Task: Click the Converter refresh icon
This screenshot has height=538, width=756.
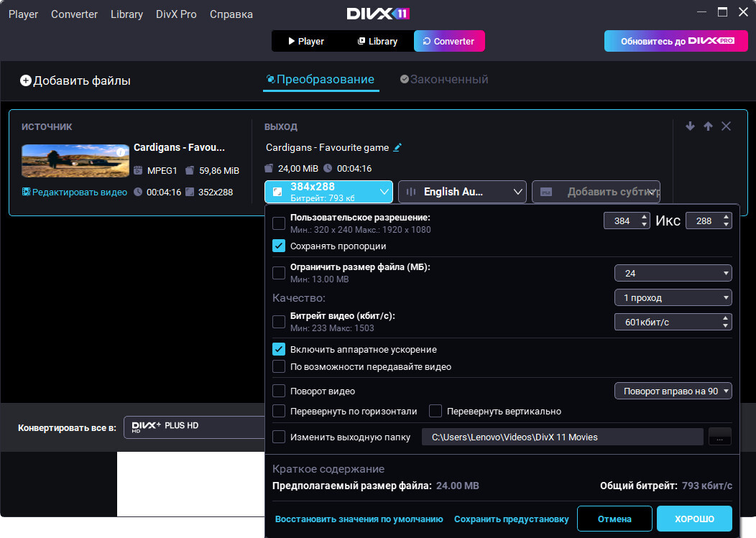Action: 427,41
